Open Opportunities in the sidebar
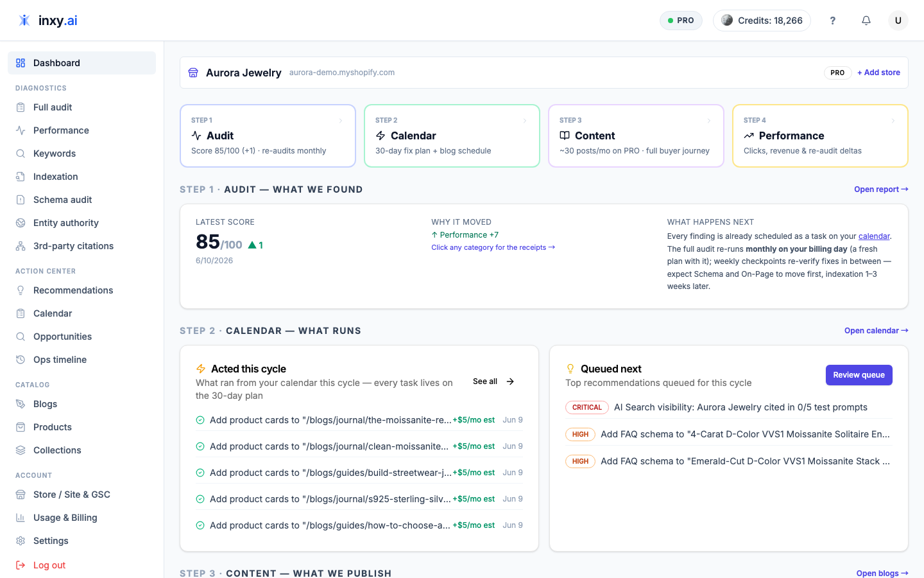Image resolution: width=924 pixels, height=578 pixels. click(81, 337)
